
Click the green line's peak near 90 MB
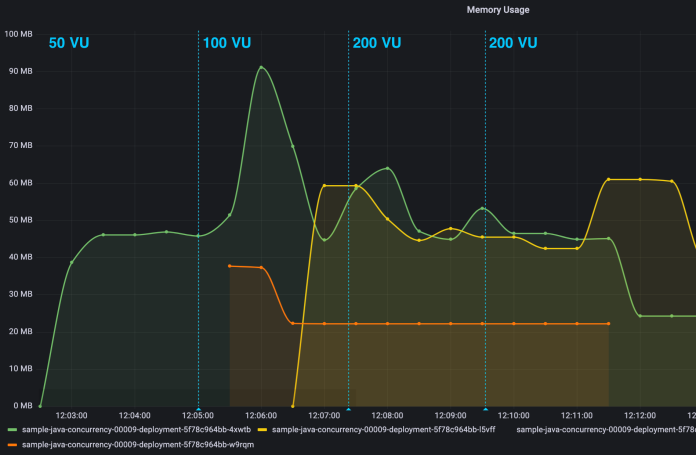[x=261, y=68]
